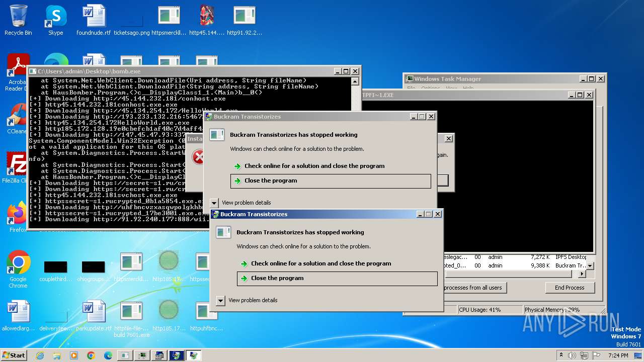Launch Skype from the desktop
644x362 pixels.
[x=55, y=20]
